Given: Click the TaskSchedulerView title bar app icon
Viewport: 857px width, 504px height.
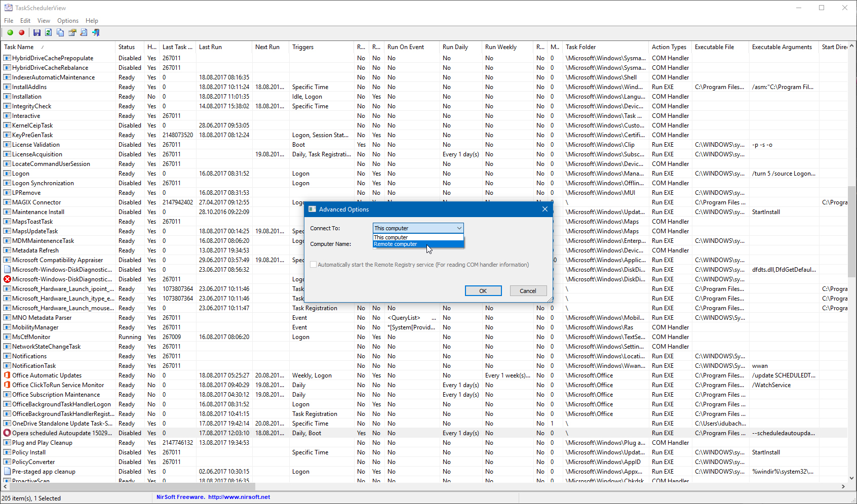Looking at the screenshot, I should click(x=8, y=8).
